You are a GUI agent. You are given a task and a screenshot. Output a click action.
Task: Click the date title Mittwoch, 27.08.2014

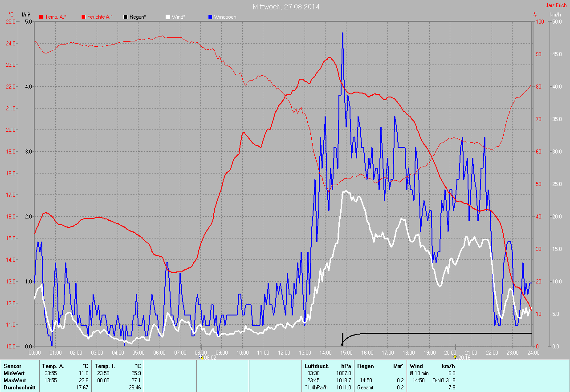pos(286,7)
